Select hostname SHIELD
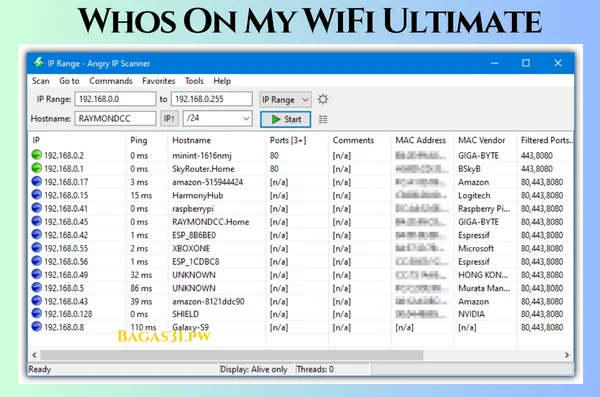The width and height of the screenshot is (600, 397). [x=185, y=314]
